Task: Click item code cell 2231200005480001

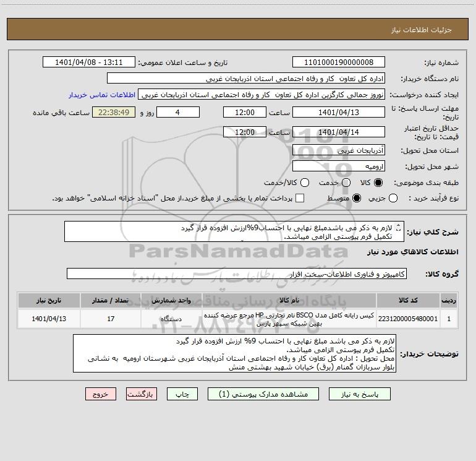Action: tap(408, 319)
